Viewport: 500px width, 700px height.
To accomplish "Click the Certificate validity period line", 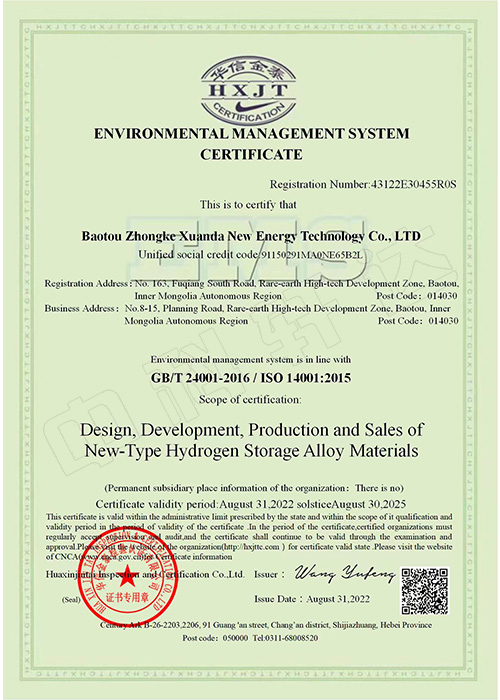I will [x=250, y=504].
